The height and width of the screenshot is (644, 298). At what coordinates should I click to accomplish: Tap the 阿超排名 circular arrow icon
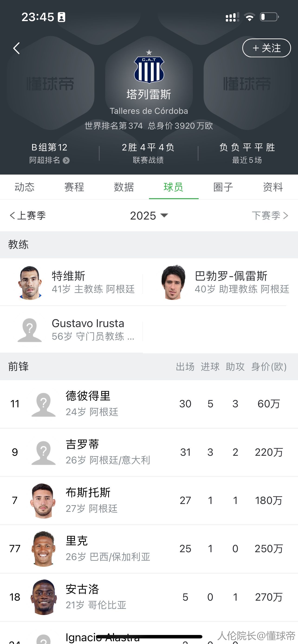coord(66,160)
